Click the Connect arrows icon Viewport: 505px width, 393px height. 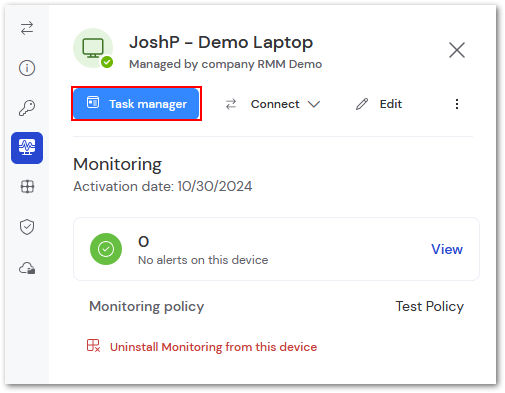pos(231,104)
